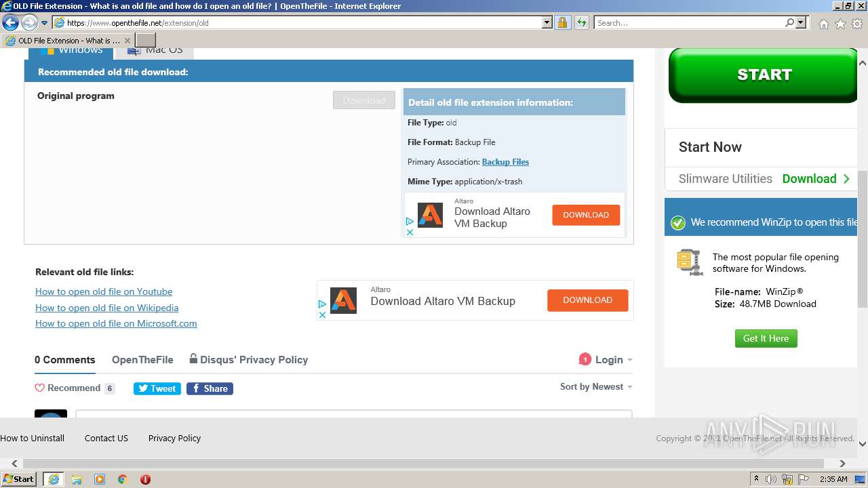Open Windows Media Player taskbar icon
Image resolution: width=868 pixels, height=488 pixels.
click(100, 479)
